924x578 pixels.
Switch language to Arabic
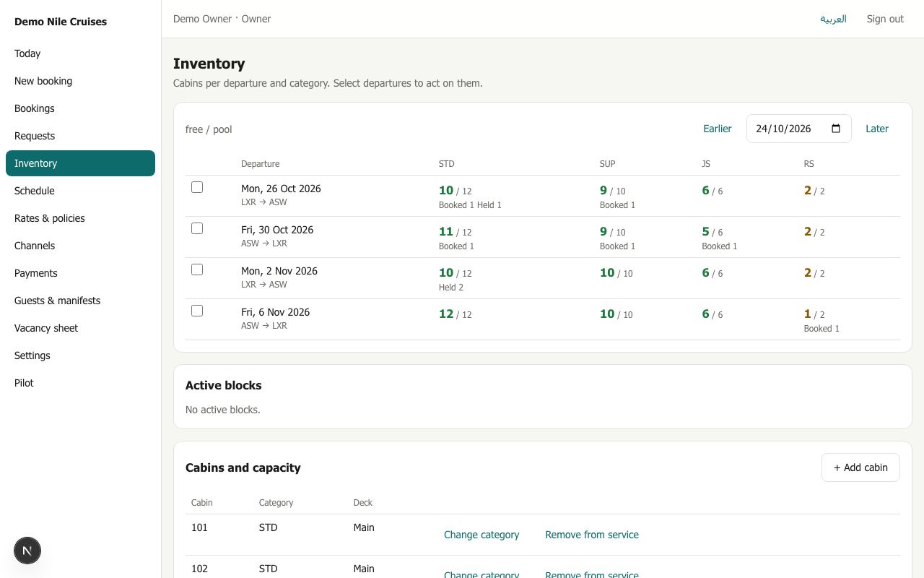833,19
